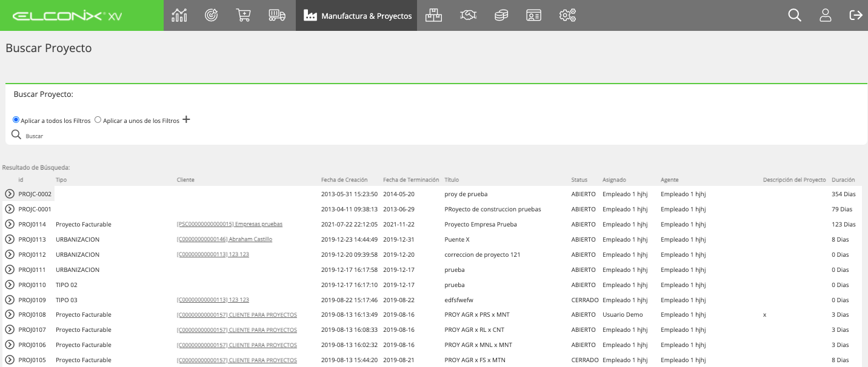The width and height of the screenshot is (868, 367).
Task: Select 'Aplicar a todos los Filtros' radio
Action: click(x=16, y=120)
